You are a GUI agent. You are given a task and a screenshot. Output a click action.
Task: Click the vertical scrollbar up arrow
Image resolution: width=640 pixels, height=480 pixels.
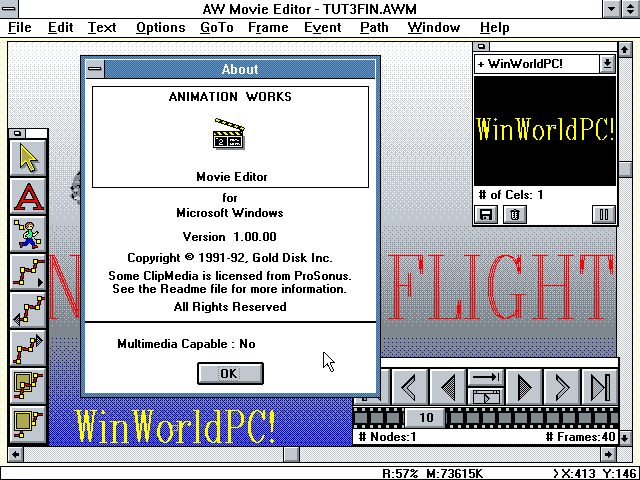(x=625, y=50)
